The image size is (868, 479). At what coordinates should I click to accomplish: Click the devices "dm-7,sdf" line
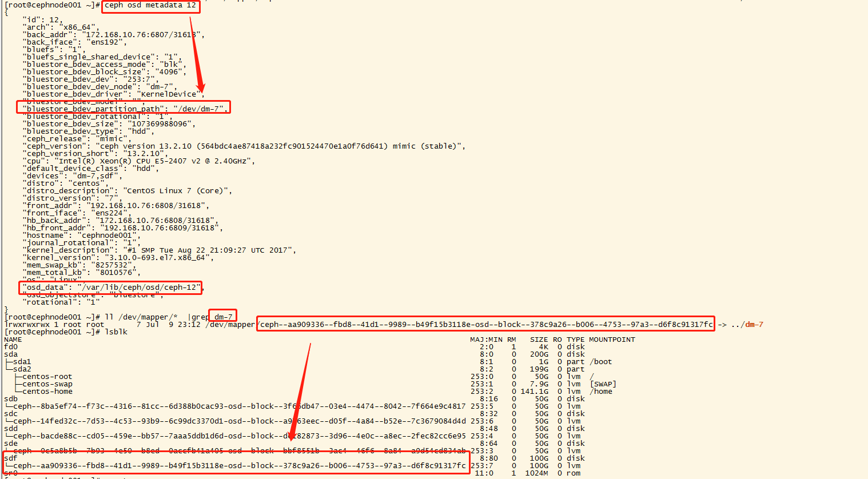(x=73, y=176)
